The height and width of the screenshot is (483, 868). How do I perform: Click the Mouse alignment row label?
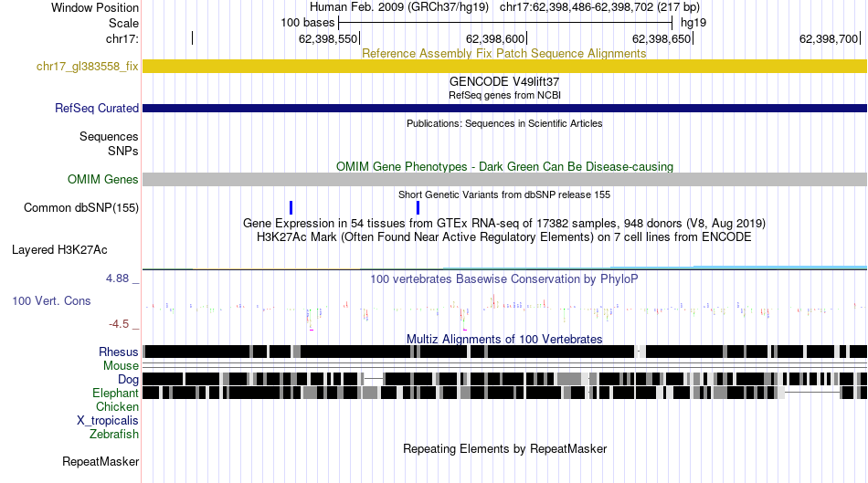120,366
